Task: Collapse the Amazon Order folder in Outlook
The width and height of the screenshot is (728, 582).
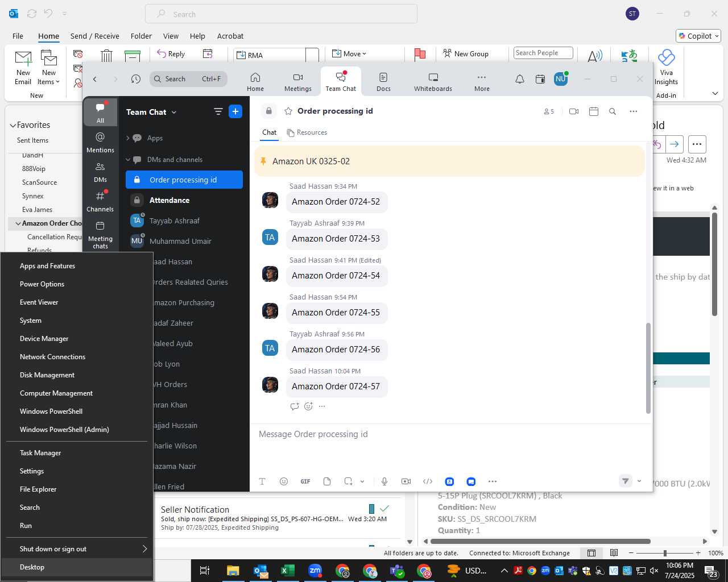Action: [18, 223]
